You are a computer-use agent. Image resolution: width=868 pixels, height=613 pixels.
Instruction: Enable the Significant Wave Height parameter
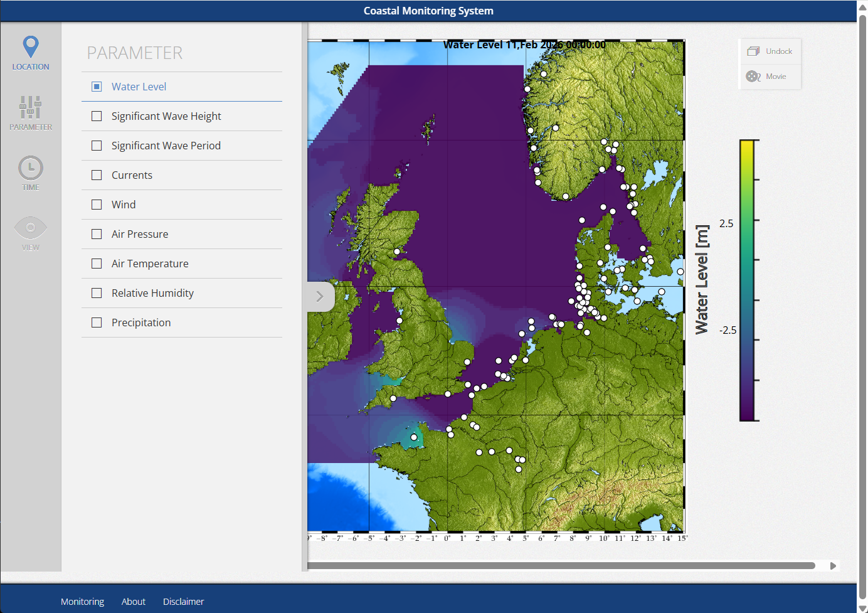point(97,116)
